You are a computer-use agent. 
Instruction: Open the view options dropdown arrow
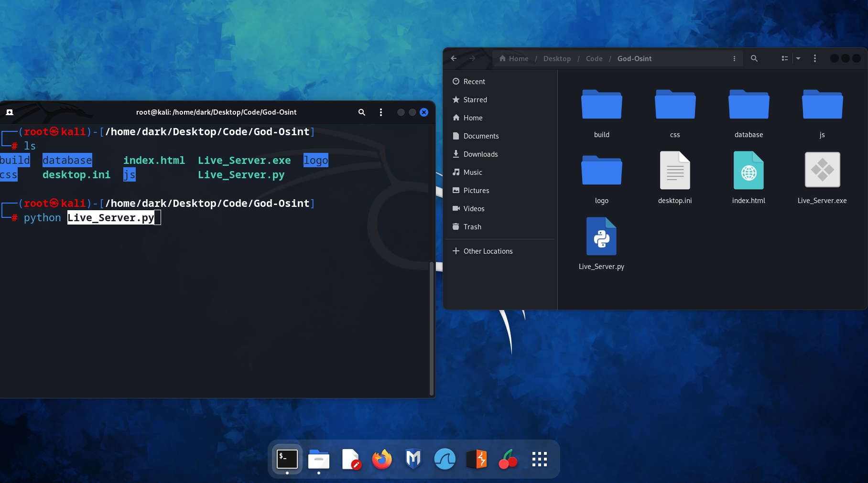click(x=798, y=58)
